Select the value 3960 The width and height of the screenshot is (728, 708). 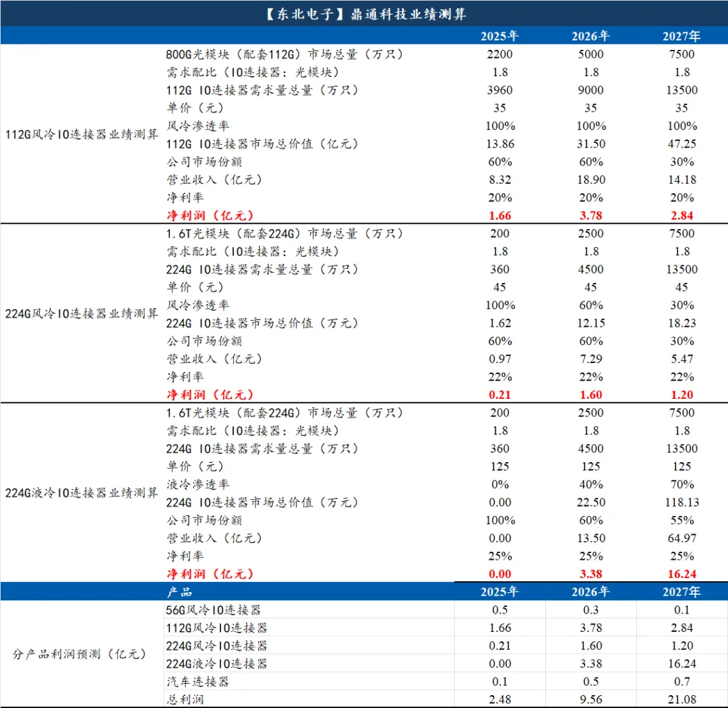click(499, 90)
